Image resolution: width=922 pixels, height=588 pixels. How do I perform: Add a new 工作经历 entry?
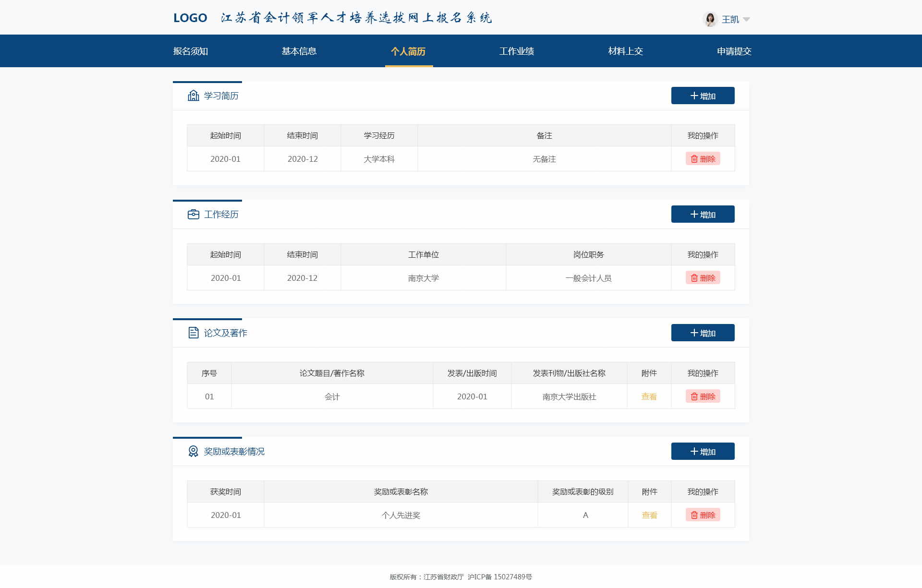[x=703, y=214]
